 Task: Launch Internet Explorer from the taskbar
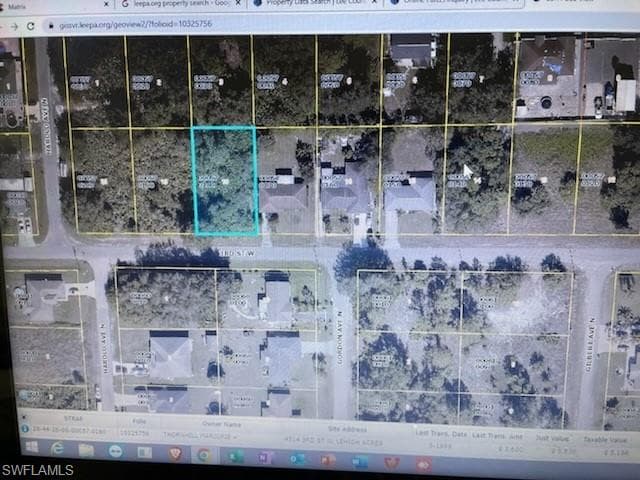click(x=58, y=449)
